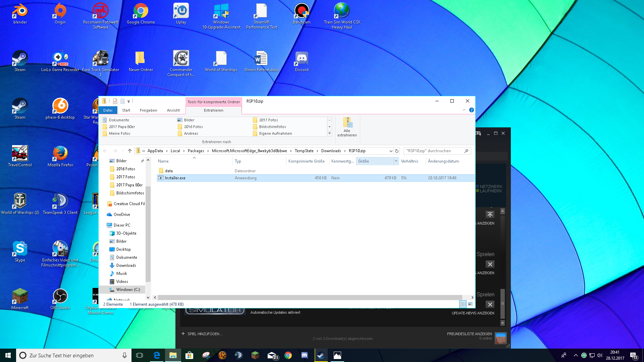Click the refresh icon beside address bar

[x=397, y=151]
